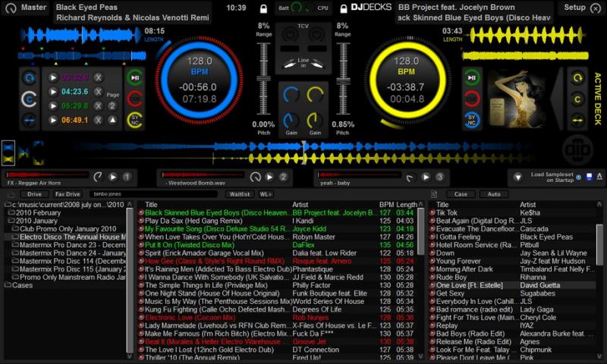Click sample slot 1 number button

[127, 177]
